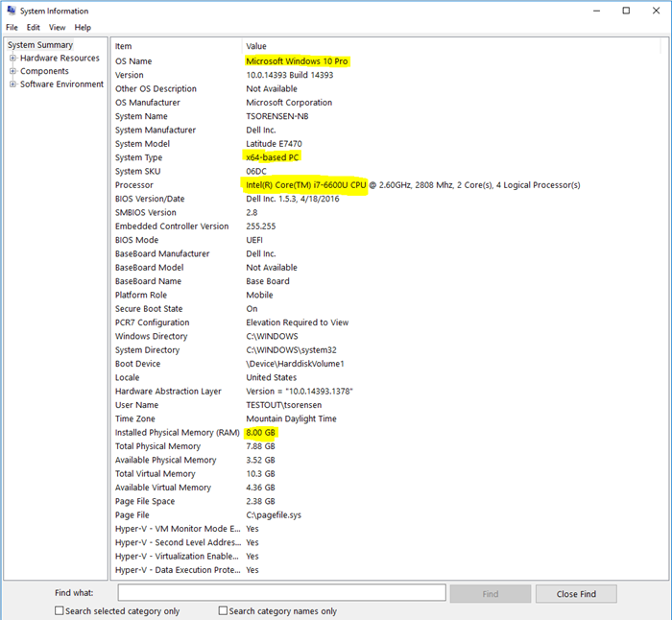Click the \Device\HarddiskVolume1 value

tap(295, 364)
